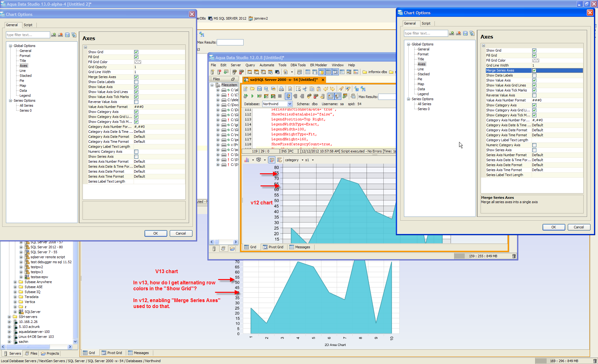Collapse Global Options in left Chart Options tree
Image resolution: width=598 pixels, height=364 pixels.
tap(10, 46)
